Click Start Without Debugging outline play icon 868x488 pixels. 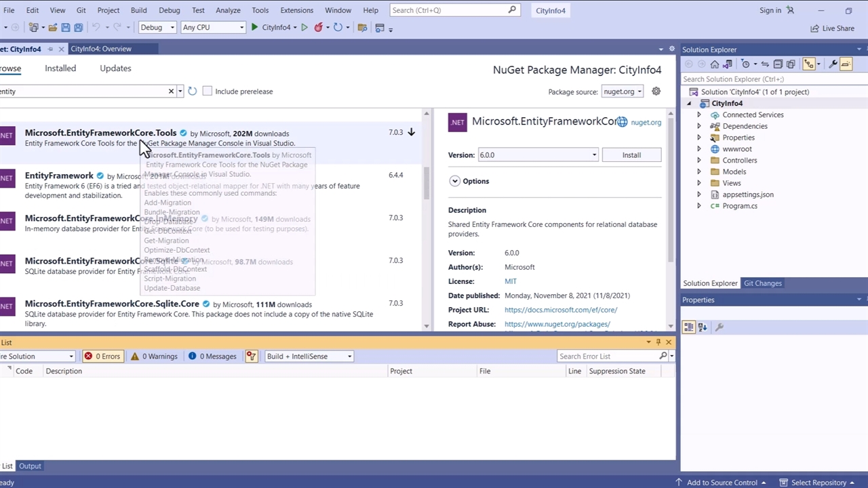[x=304, y=28]
